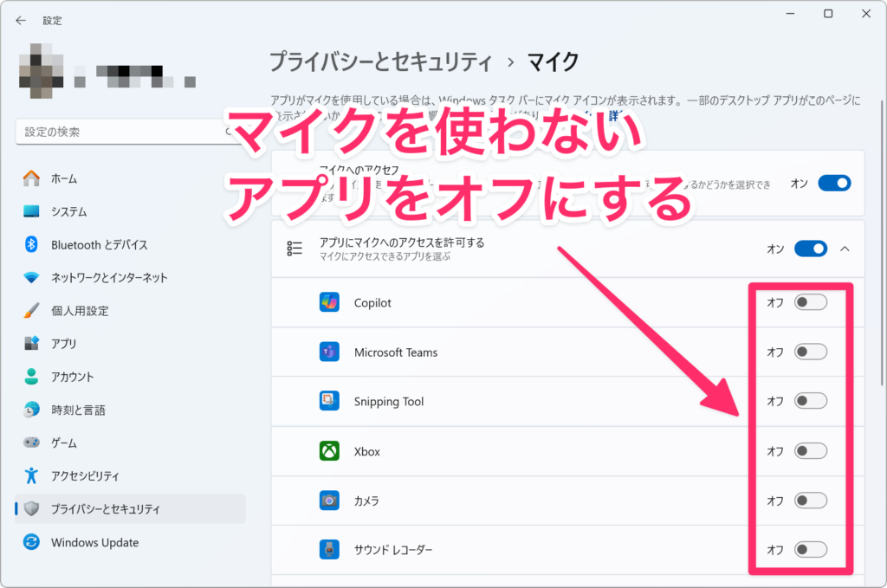Open Windows Update settings page

pos(130,542)
